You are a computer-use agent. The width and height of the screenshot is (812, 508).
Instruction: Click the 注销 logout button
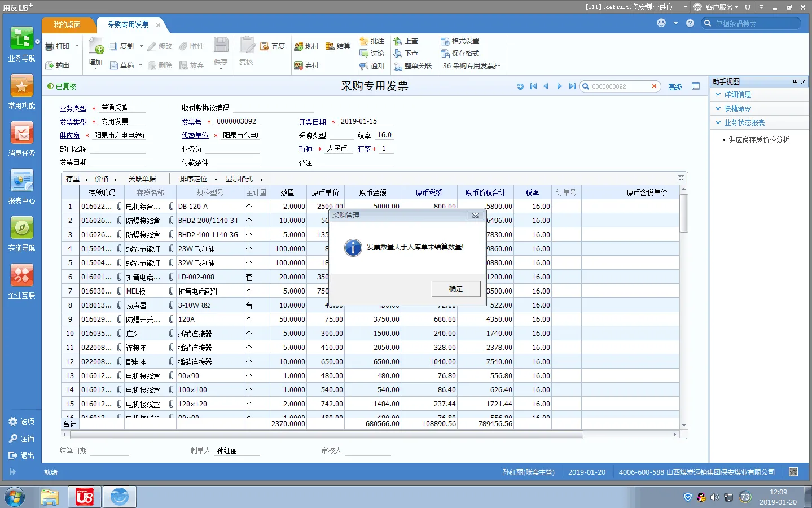pyautogui.click(x=21, y=439)
